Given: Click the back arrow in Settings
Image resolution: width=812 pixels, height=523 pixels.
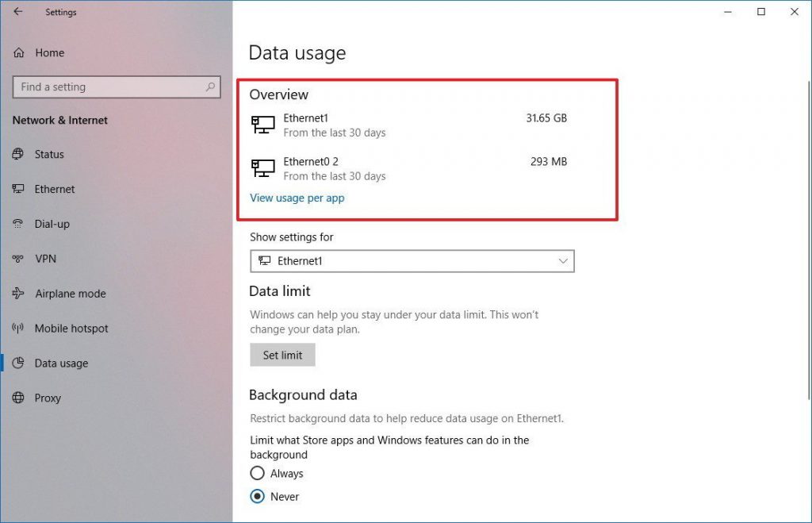Looking at the screenshot, I should point(19,12).
